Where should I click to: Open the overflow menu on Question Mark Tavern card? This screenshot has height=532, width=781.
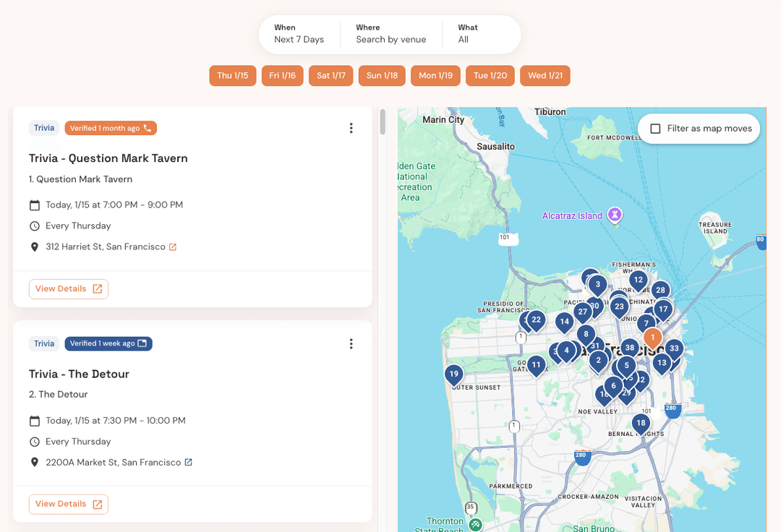point(351,127)
